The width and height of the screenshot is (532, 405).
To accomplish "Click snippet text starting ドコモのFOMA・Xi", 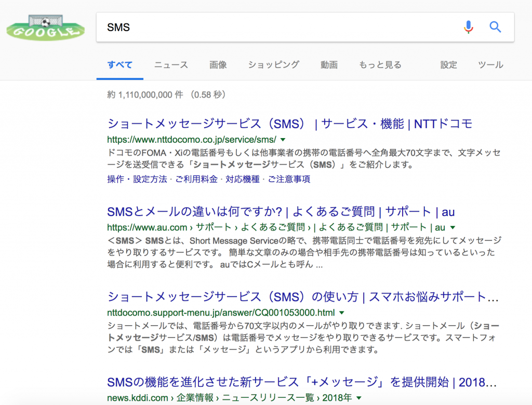I will tap(304, 158).
